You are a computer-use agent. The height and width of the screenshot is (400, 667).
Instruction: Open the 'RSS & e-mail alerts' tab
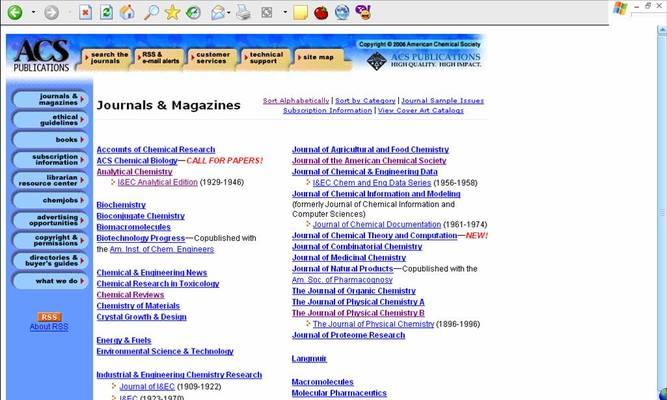tap(159, 58)
